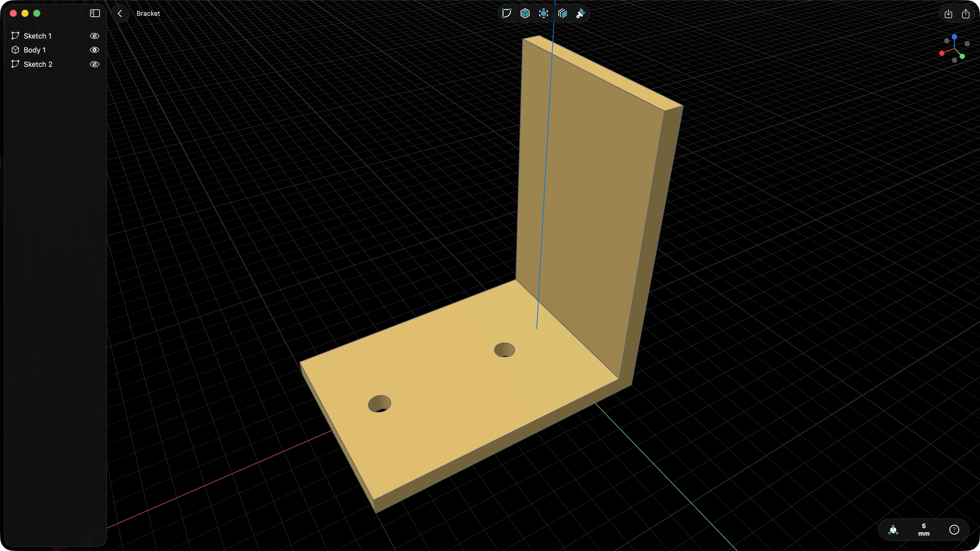The image size is (980, 551).
Task: Click the 5 mm grid size button
Action: coord(924,530)
